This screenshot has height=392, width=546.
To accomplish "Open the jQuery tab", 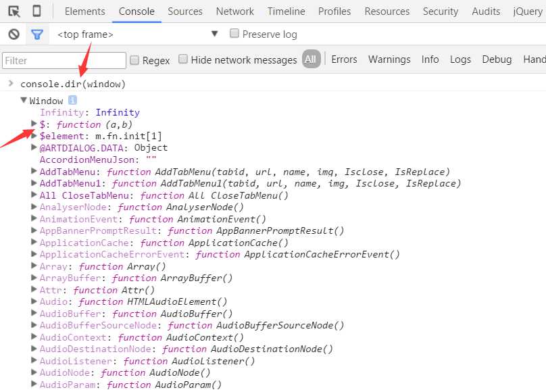I will pos(528,11).
